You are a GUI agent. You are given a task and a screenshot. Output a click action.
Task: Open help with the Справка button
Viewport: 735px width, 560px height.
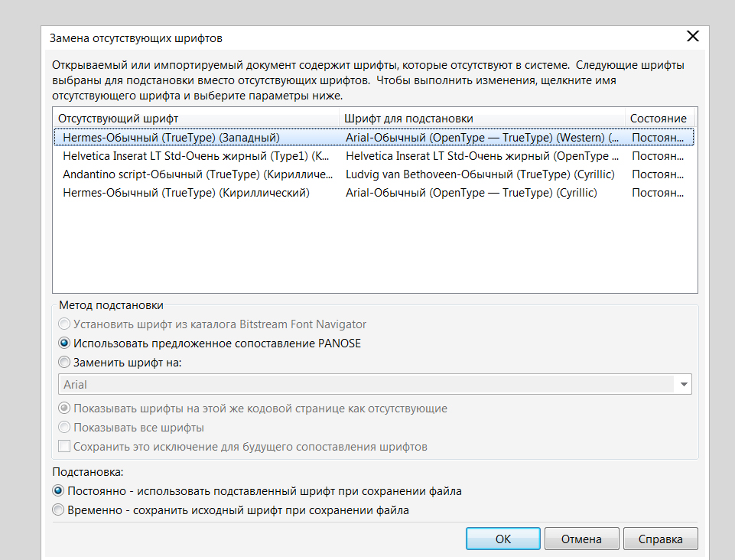(x=661, y=539)
